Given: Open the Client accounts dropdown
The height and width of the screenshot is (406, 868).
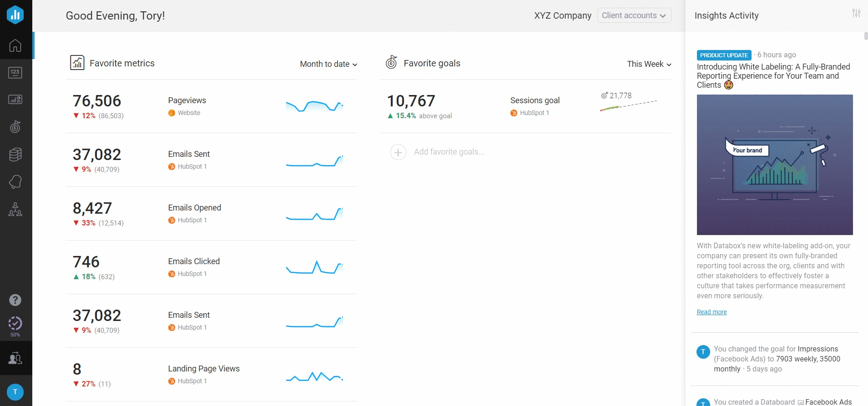Looking at the screenshot, I should [634, 15].
